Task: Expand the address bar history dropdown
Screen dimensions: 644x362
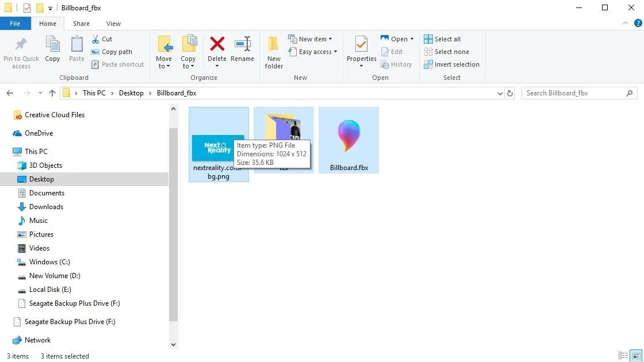Action: tap(500, 93)
